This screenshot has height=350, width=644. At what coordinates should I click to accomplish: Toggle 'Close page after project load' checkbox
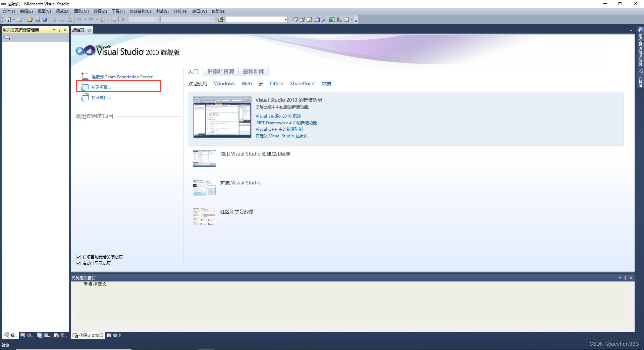pos(78,257)
